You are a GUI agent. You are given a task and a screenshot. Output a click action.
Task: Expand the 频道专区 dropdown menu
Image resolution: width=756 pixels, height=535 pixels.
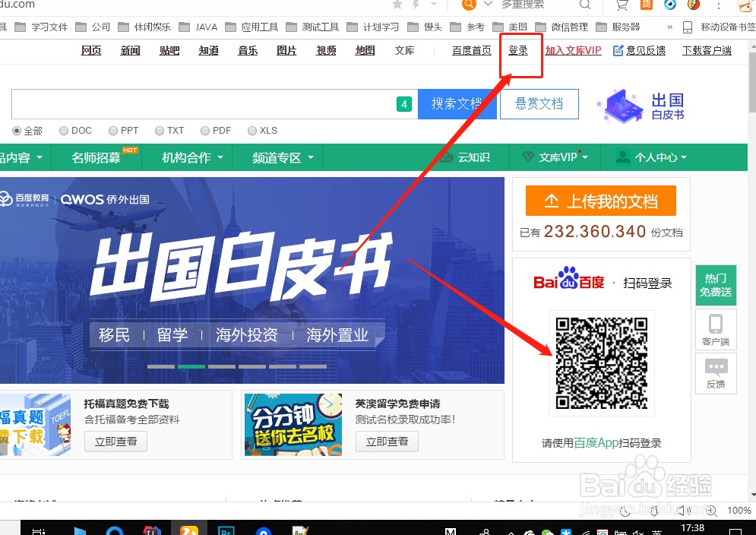tap(283, 157)
